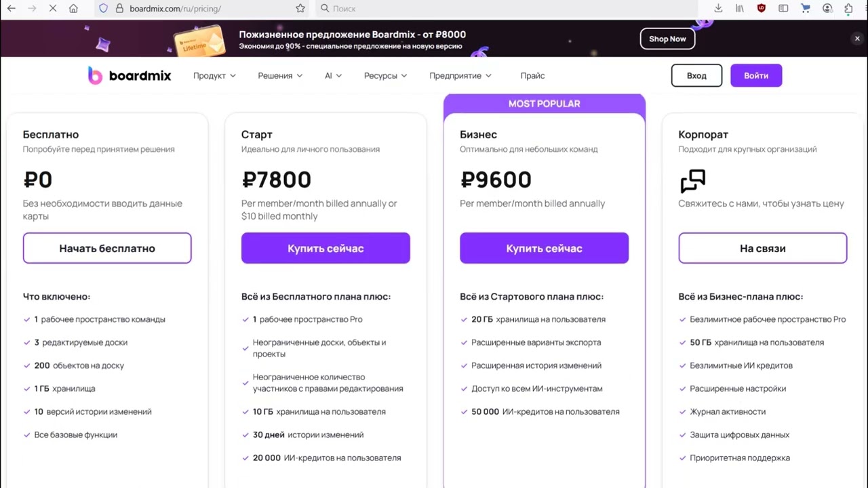Screen dimensions: 868x488
Task: Bookmark this page with the star icon
Action: click(300, 8)
